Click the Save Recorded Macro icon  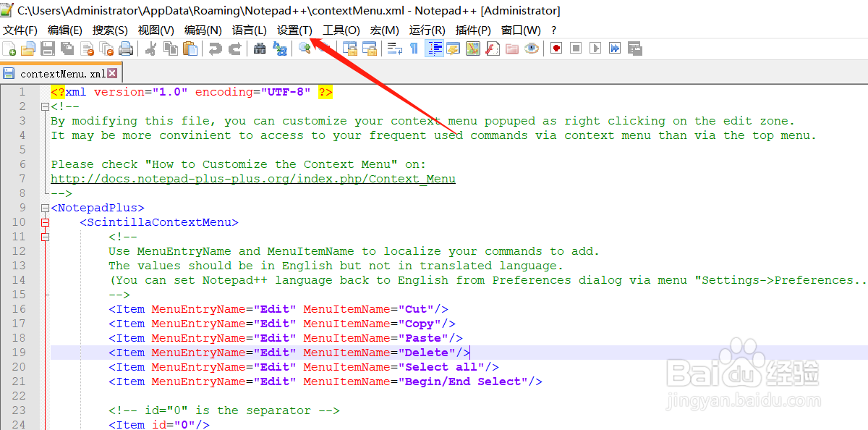tap(634, 49)
